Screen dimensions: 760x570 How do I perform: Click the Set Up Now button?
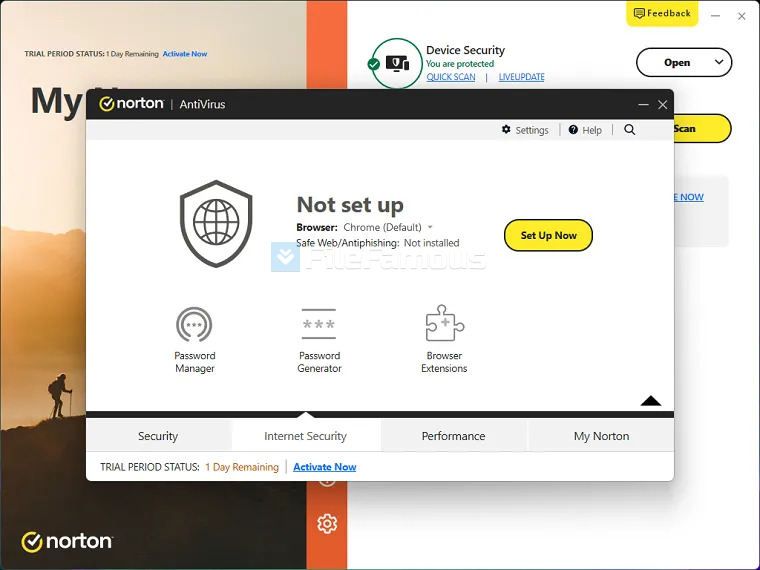coord(548,235)
